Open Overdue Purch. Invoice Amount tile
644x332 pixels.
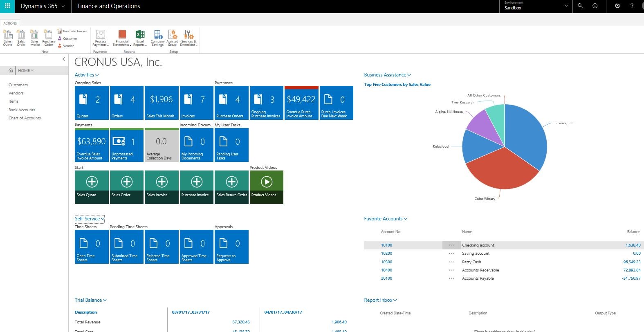point(301,103)
